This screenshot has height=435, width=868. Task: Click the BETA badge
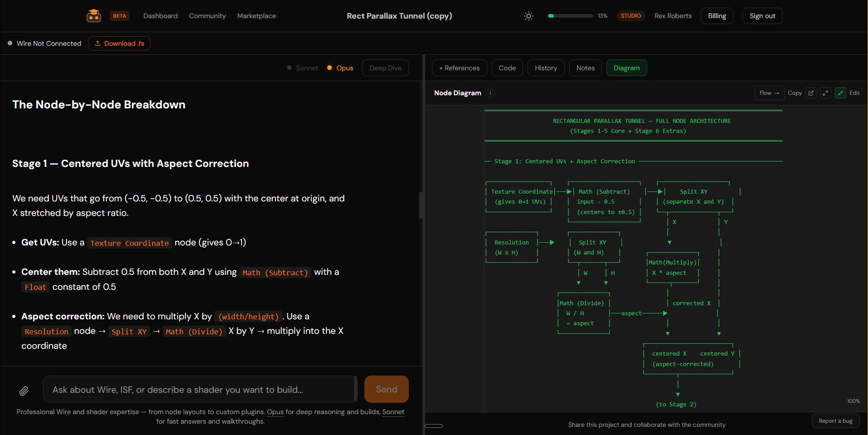[x=120, y=16]
